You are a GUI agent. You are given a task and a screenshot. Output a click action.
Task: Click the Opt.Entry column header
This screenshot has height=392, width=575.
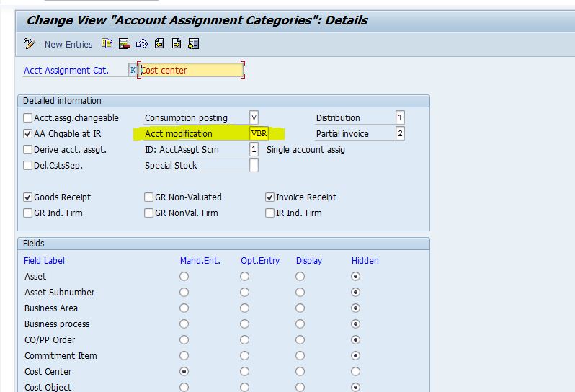[260, 261]
